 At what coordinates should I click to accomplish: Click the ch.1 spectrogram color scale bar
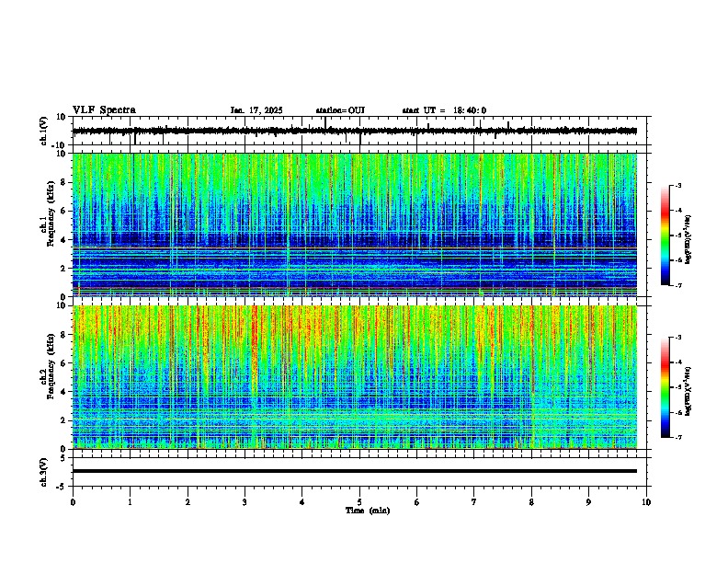665,236
